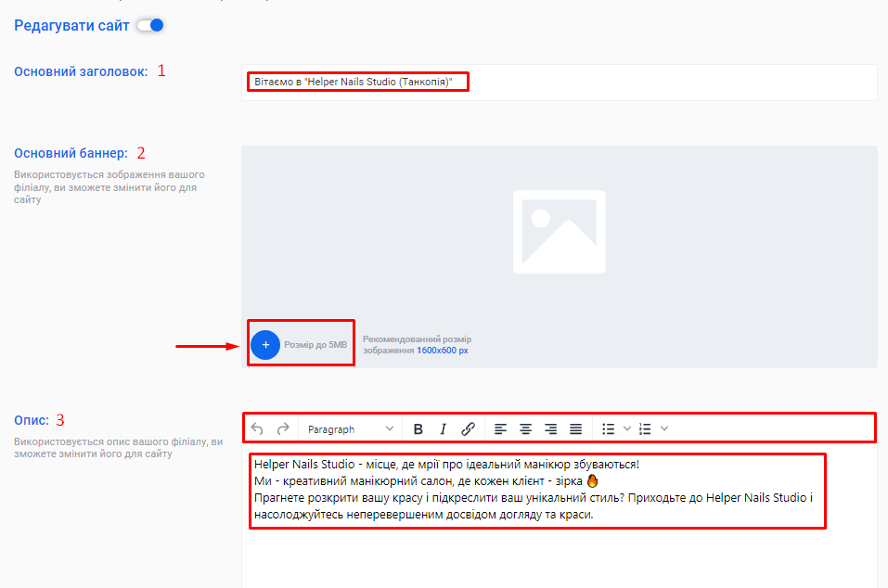Click the blue plus upload banner button
Screen dimensions: 888x588
point(265,344)
